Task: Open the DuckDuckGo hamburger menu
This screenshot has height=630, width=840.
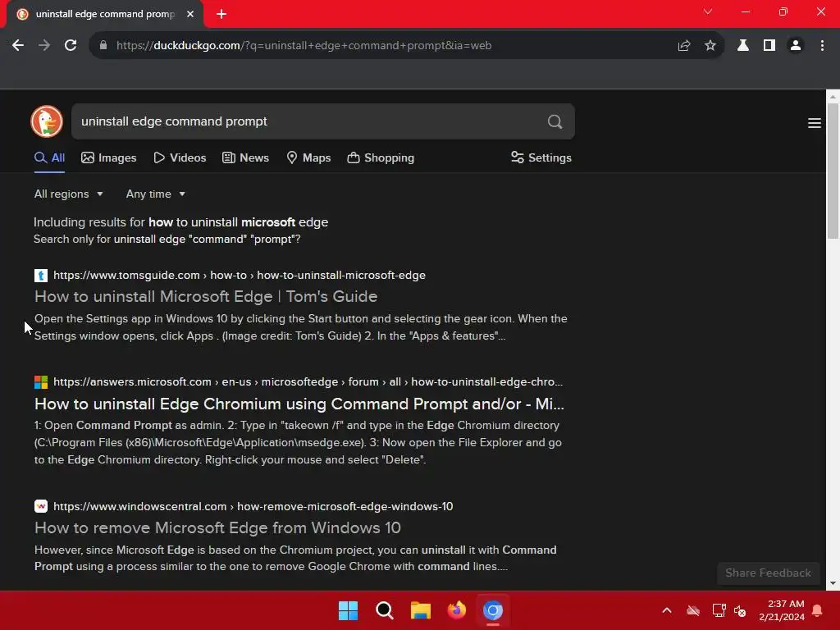Action: 815,123
